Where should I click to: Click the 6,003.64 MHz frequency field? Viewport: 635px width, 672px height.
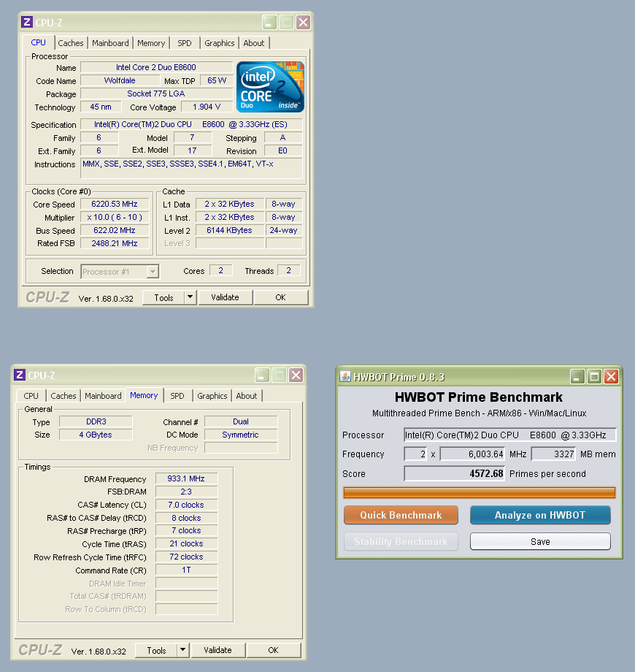(473, 454)
